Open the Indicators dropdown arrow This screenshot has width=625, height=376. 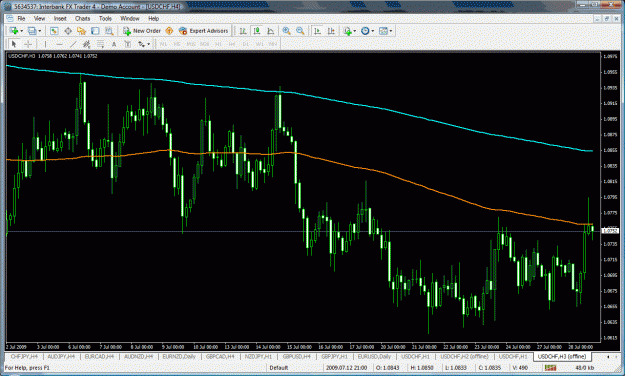(355, 31)
